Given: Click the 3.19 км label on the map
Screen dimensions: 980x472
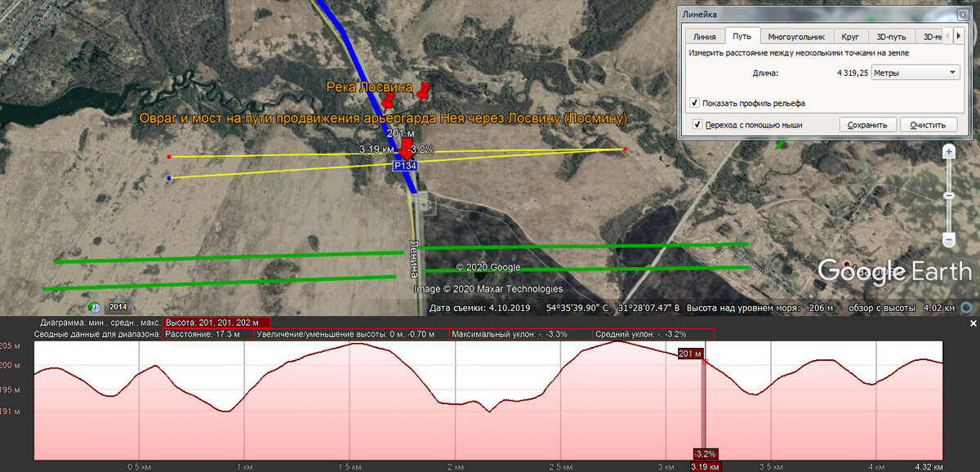Looking at the screenshot, I should [x=376, y=149].
